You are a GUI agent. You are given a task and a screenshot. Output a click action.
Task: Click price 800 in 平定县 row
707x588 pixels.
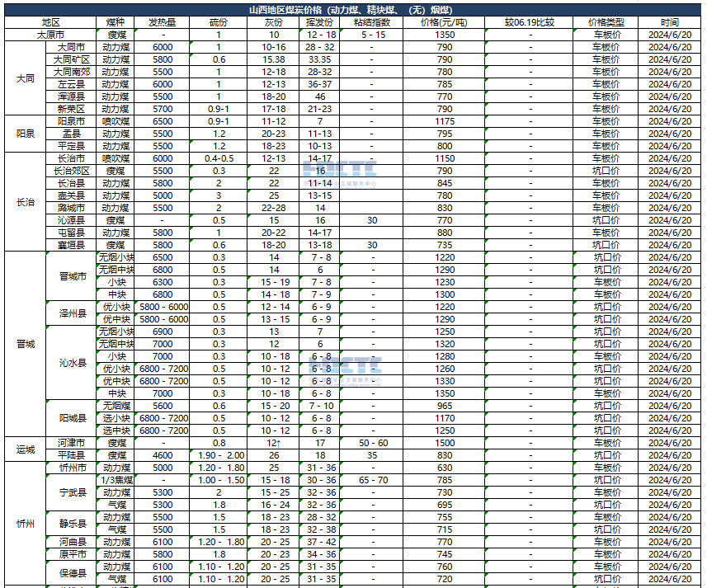[444, 147]
